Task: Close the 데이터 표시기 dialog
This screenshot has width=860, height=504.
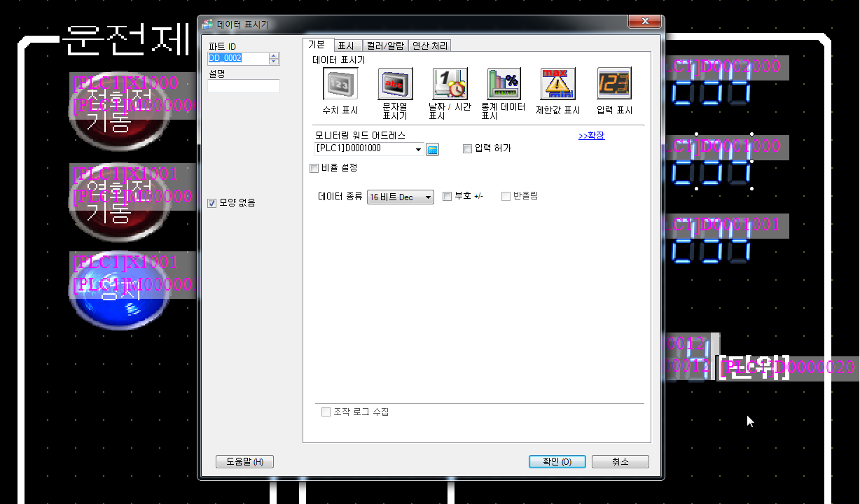Action: 644,23
